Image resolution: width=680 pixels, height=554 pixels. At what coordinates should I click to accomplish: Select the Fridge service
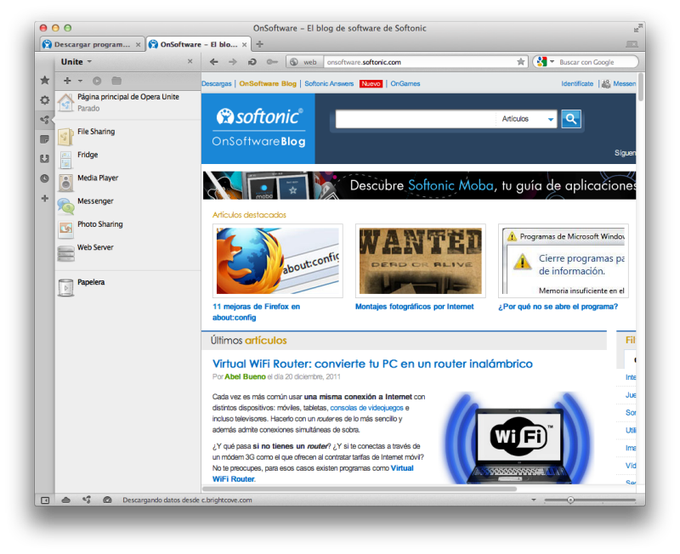[128, 159]
